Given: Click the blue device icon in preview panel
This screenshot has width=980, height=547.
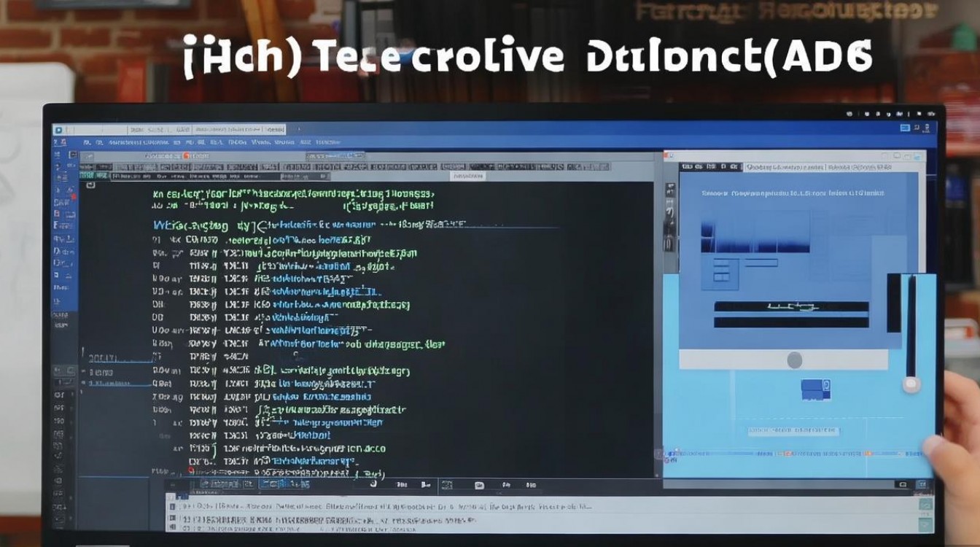Looking at the screenshot, I should click(x=815, y=389).
